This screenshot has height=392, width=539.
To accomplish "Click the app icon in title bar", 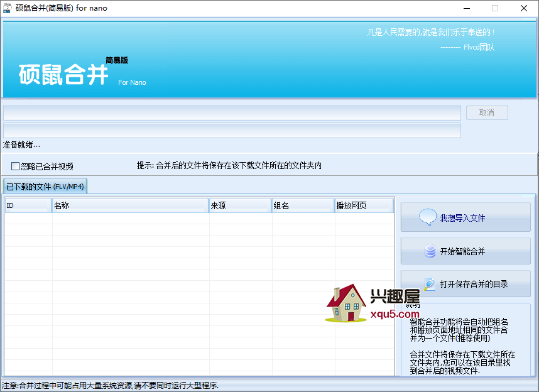I will (7, 8).
